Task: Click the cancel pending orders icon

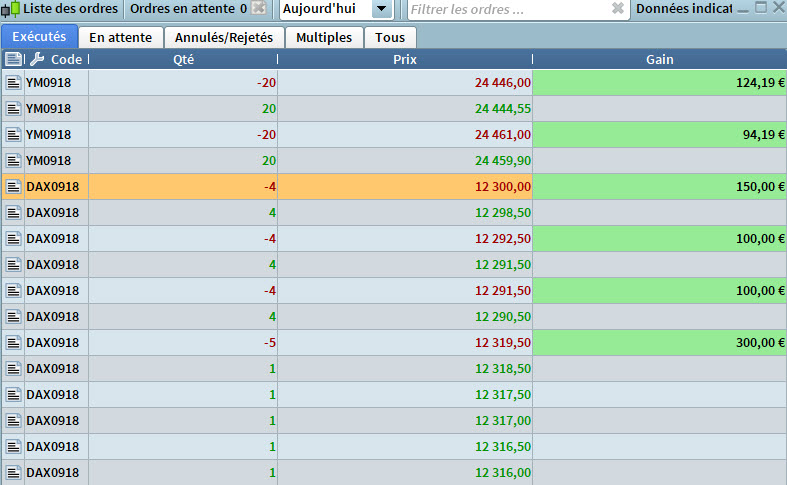Action: (258, 8)
